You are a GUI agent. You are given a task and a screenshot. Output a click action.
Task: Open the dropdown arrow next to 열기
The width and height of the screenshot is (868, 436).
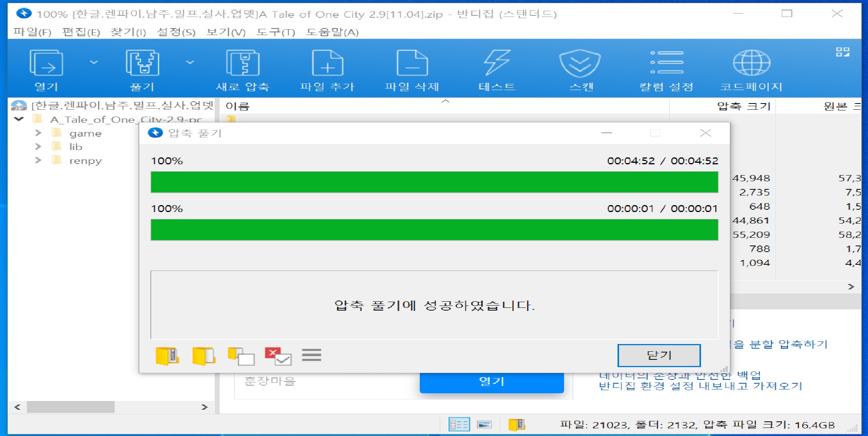point(94,62)
